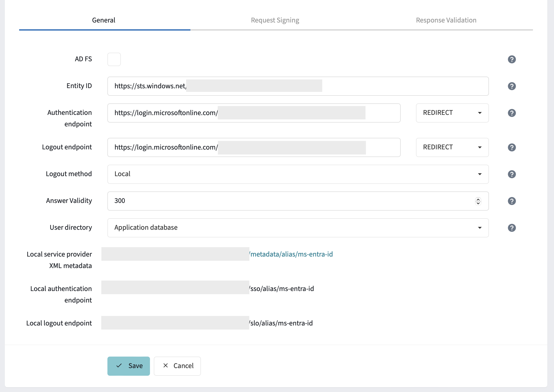Enable the AD FS checkbox
The image size is (554, 392).
pyautogui.click(x=114, y=59)
